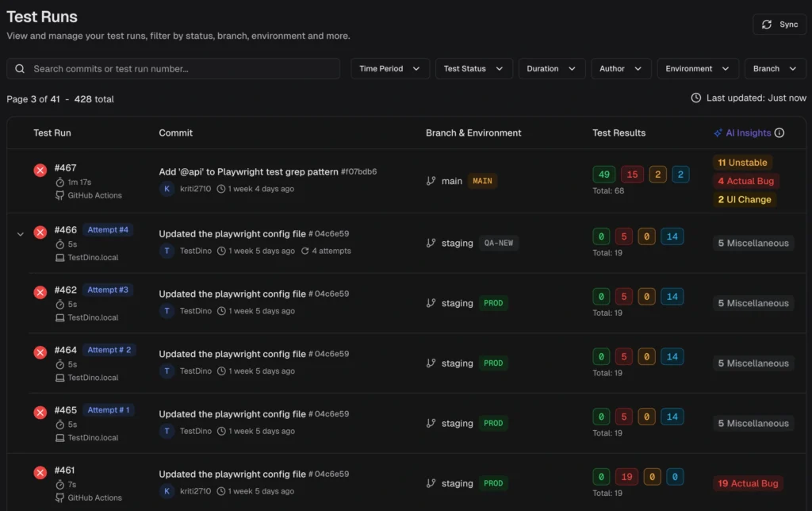Screen dimensions: 812x511
Task: Click the magnifier icon in the search bar
Action: 20,69
